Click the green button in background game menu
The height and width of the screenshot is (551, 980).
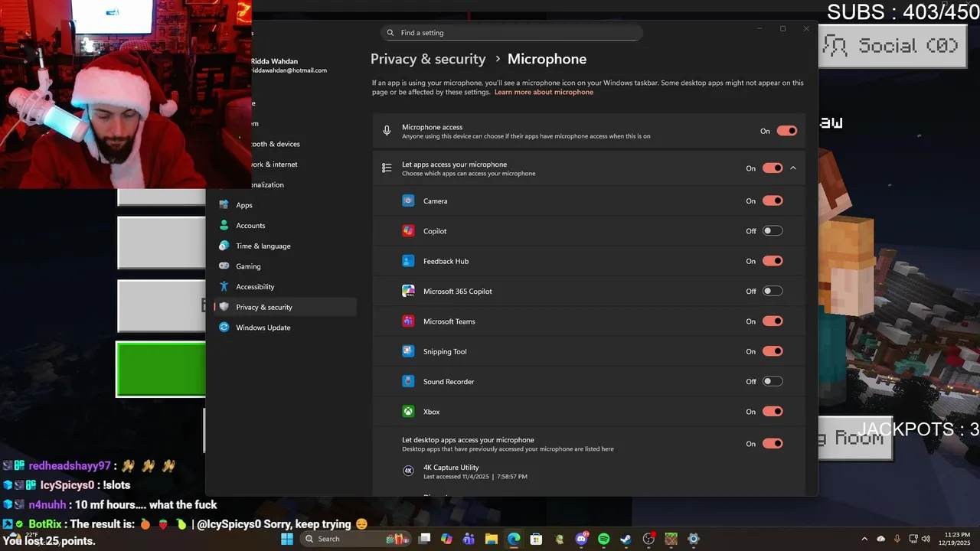[x=161, y=370]
